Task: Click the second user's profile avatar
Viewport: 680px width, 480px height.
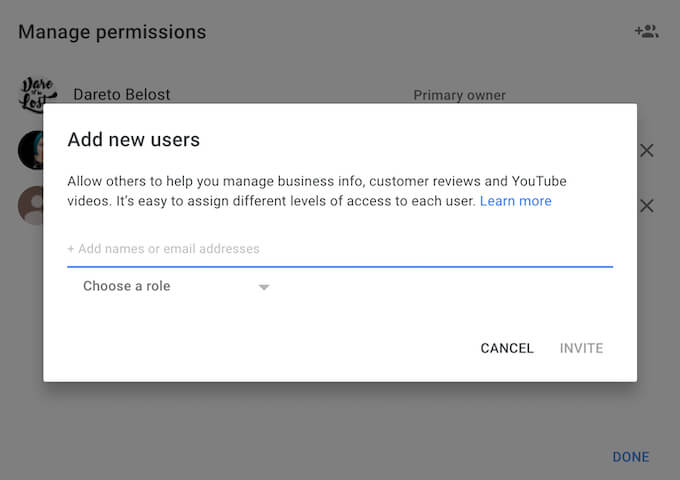Action: tap(30, 150)
